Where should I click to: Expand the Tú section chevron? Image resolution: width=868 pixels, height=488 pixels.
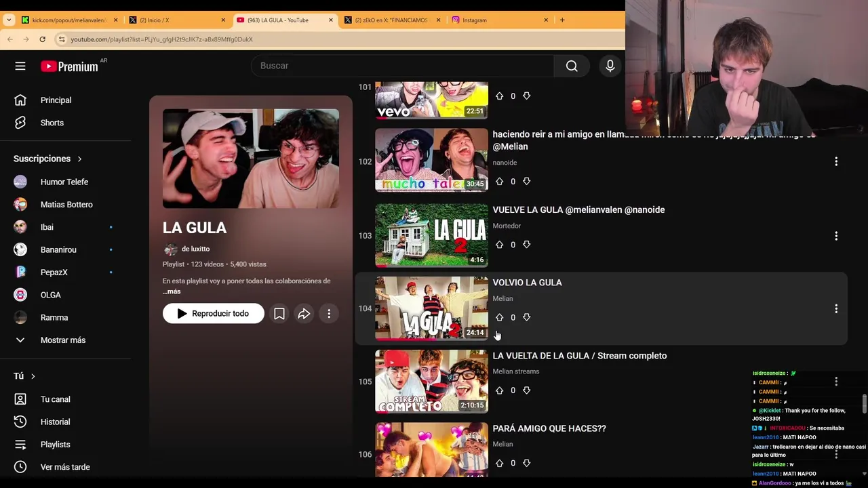(33, 376)
